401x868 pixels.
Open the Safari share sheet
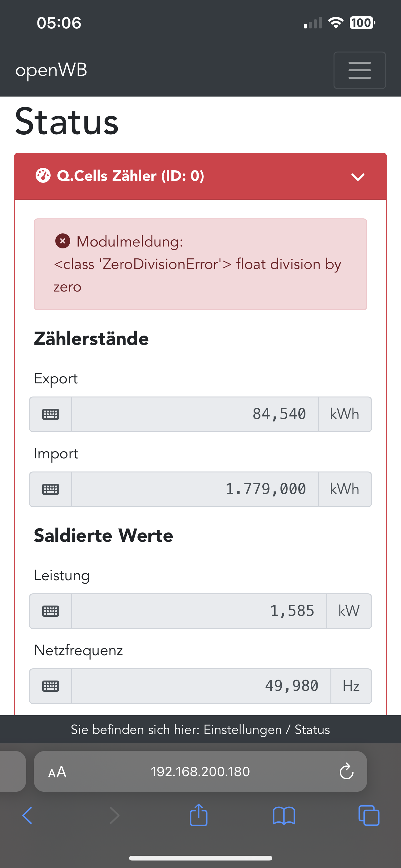(x=199, y=815)
